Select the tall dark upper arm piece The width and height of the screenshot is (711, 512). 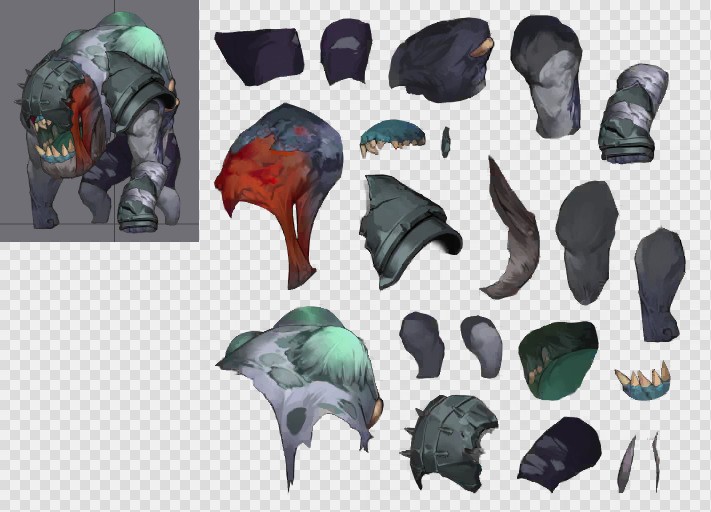click(x=547, y=75)
